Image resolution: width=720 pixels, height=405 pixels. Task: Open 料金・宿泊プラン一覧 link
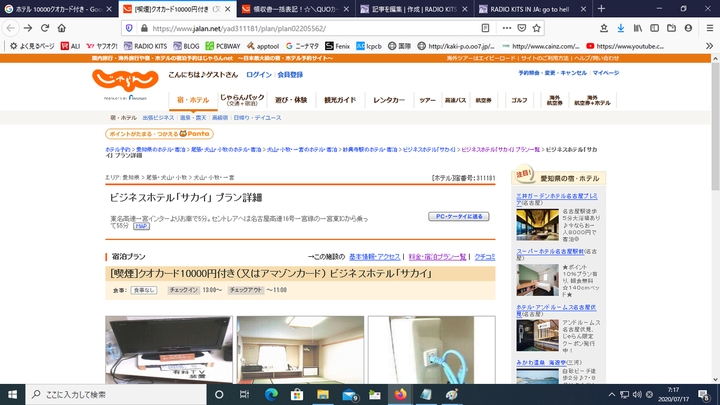click(x=437, y=257)
